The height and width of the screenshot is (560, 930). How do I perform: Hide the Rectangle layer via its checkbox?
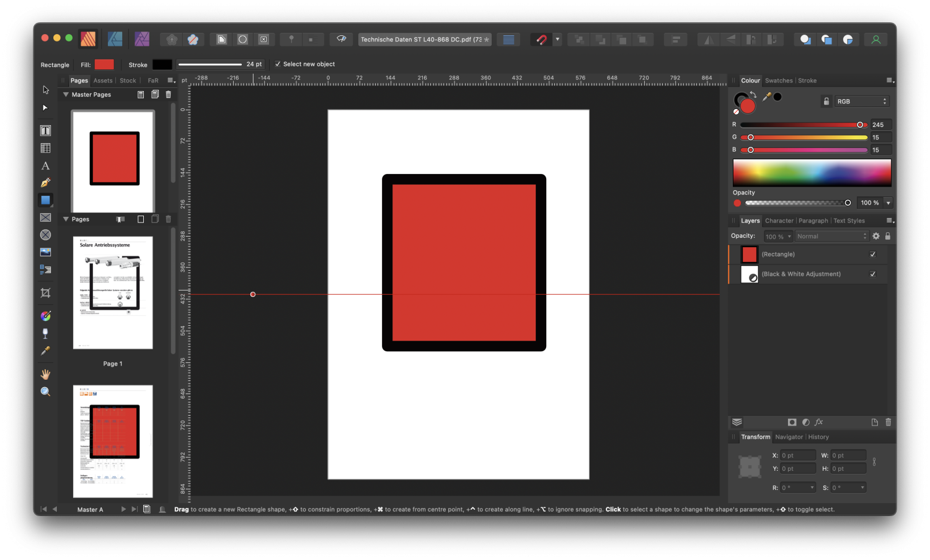pos(873,255)
